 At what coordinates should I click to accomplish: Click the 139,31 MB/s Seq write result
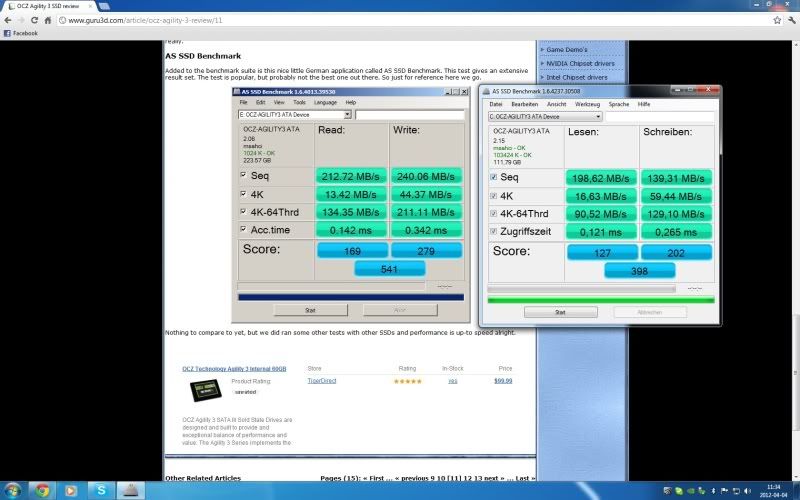676,178
